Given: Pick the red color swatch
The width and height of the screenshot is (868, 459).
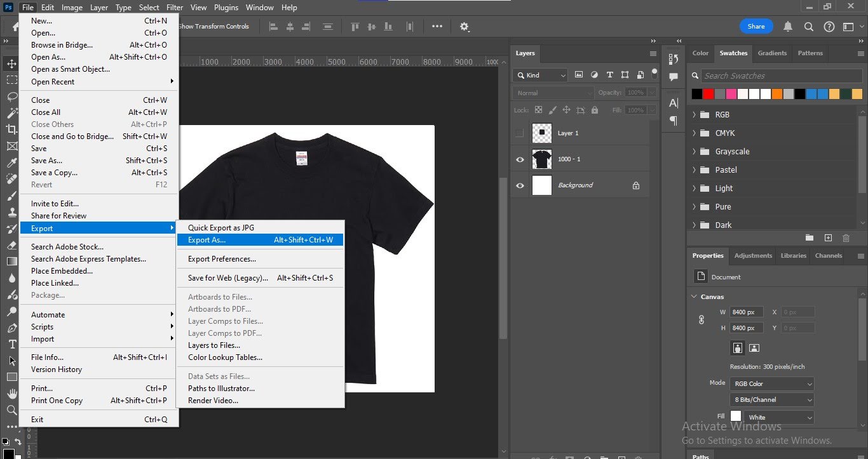Looking at the screenshot, I should 709,94.
